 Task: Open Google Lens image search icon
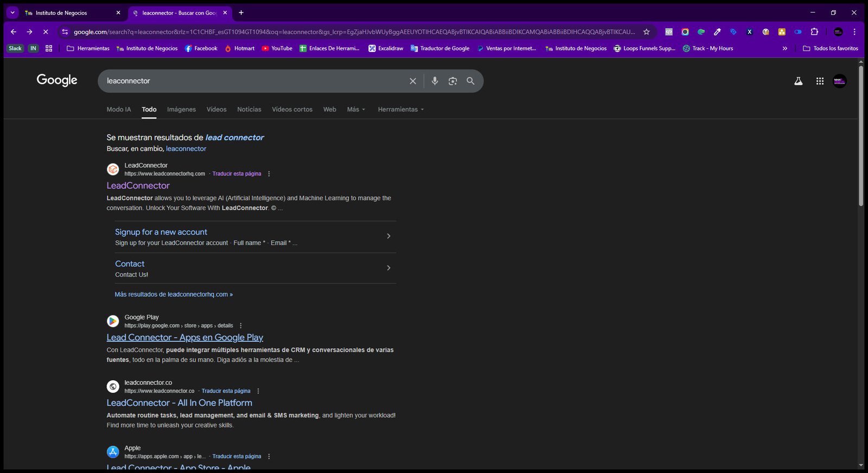(x=452, y=81)
